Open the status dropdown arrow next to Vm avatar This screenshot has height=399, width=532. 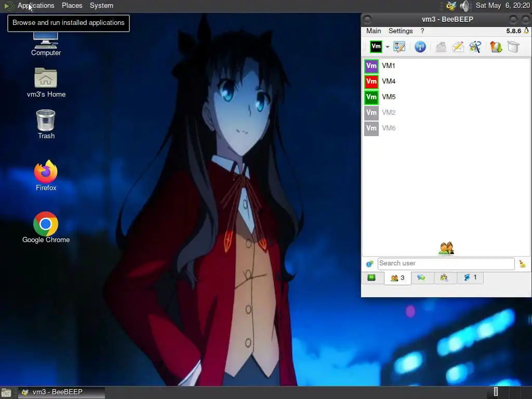(387, 47)
